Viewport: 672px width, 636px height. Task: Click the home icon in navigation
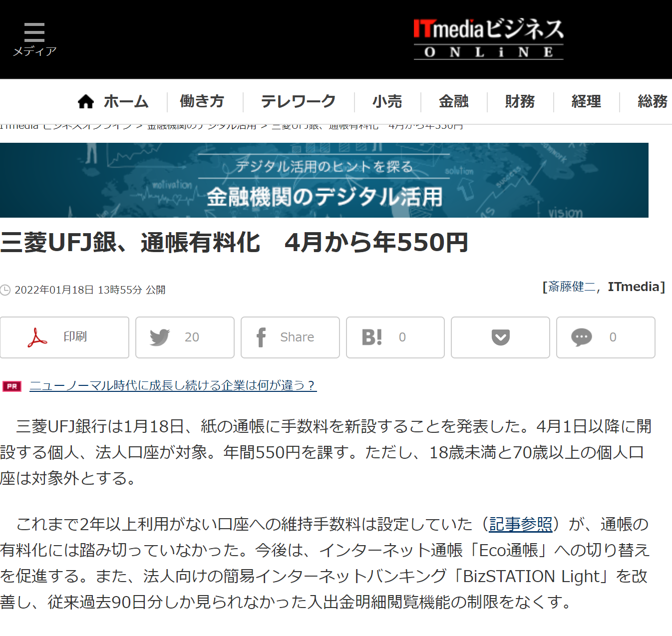tap(86, 102)
